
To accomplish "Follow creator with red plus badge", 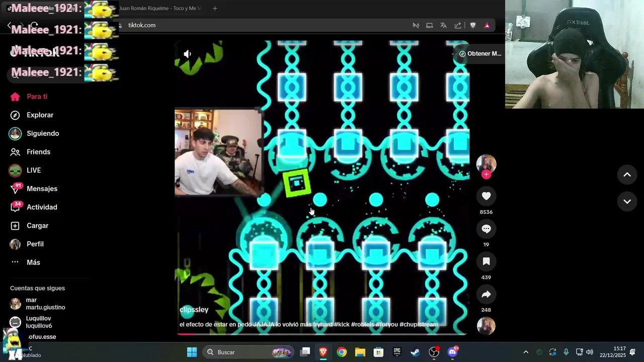I will click(486, 174).
